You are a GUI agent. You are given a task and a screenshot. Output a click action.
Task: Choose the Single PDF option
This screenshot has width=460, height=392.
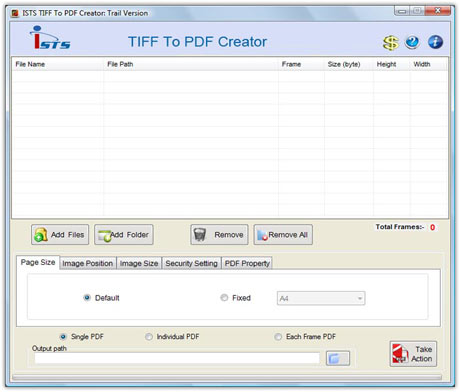click(x=63, y=337)
